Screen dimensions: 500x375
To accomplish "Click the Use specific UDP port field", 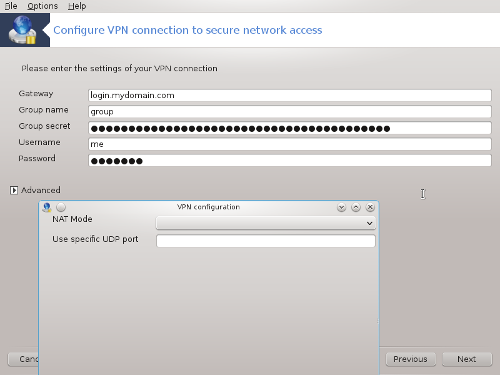I will tap(266, 241).
